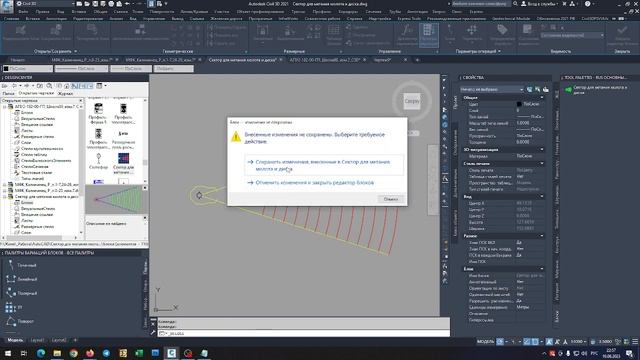Select Точечный parameter in authoring palette
Viewport: 640px width, 360px height.
coord(22,265)
